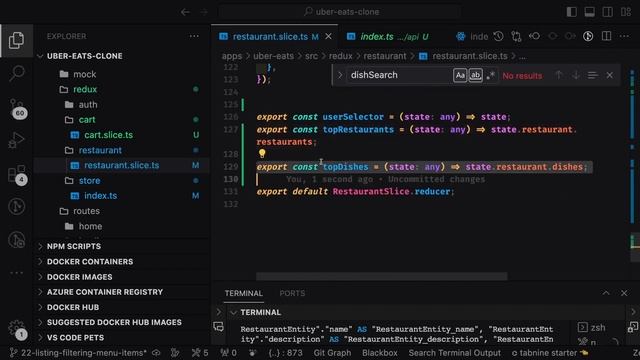
Task: Toggle Find in Selection lines icon
Action: click(x=592, y=75)
